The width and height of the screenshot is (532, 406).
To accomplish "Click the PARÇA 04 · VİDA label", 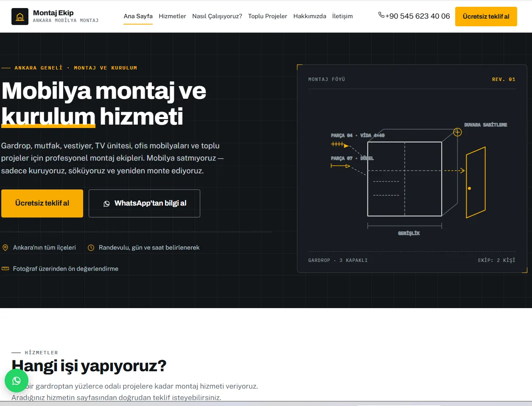I will 358,136.
